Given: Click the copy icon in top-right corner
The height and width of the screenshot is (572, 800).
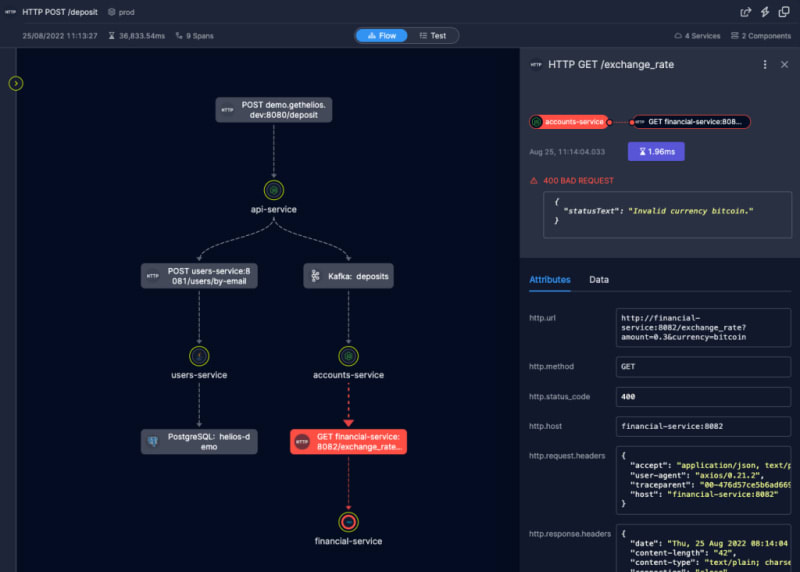Looking at the screenshot, I should tap(785, 12).
